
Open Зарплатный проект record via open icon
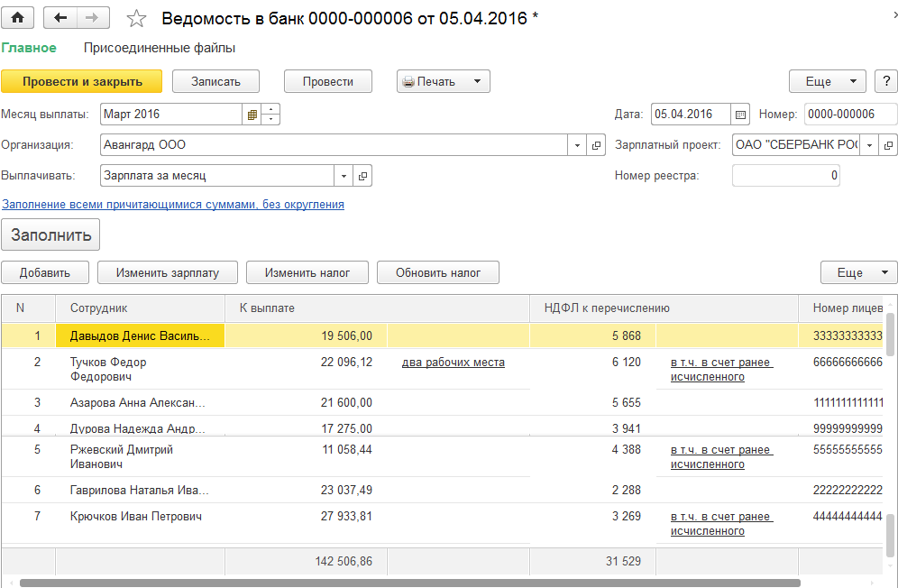point(888,145)
